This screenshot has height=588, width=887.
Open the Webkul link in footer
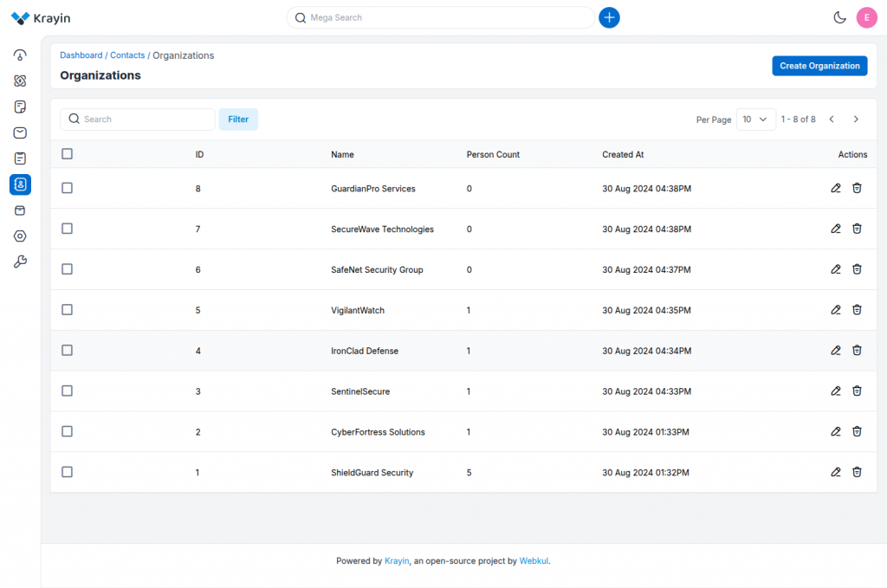pyautogui.click(x=534, y=561)
